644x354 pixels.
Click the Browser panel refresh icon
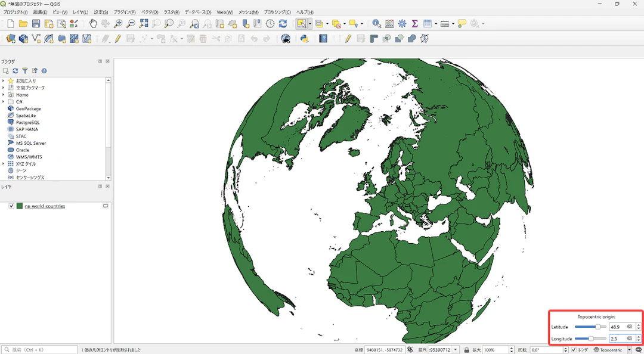point(15,71)
